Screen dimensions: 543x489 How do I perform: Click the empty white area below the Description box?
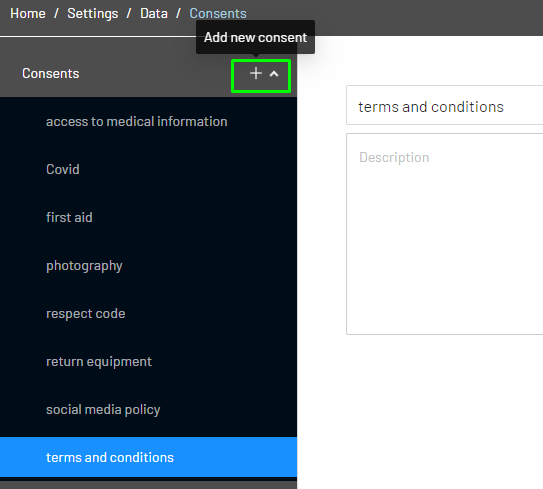420,412
